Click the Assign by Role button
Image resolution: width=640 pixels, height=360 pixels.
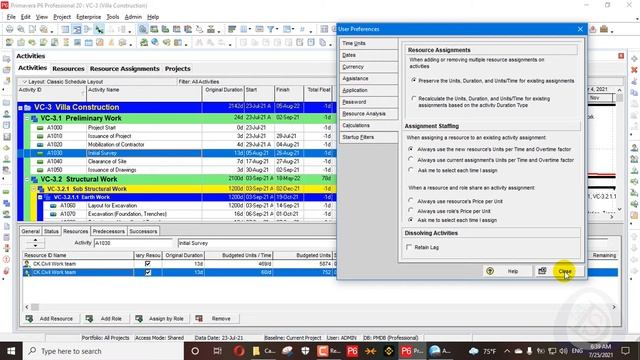click(160, 318)
